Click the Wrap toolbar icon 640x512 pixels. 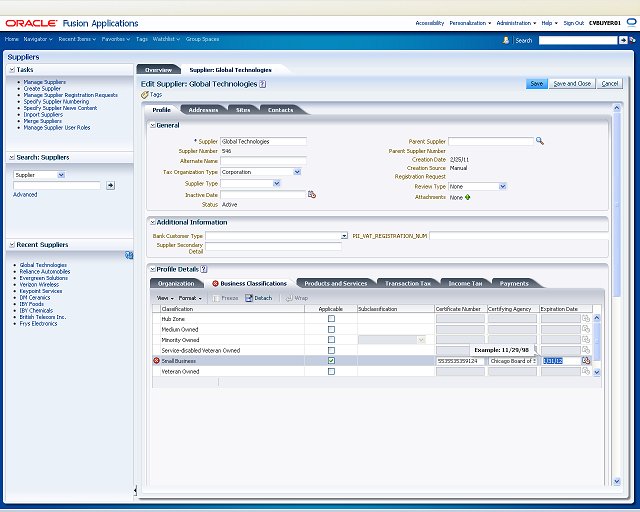coord(289,298)
